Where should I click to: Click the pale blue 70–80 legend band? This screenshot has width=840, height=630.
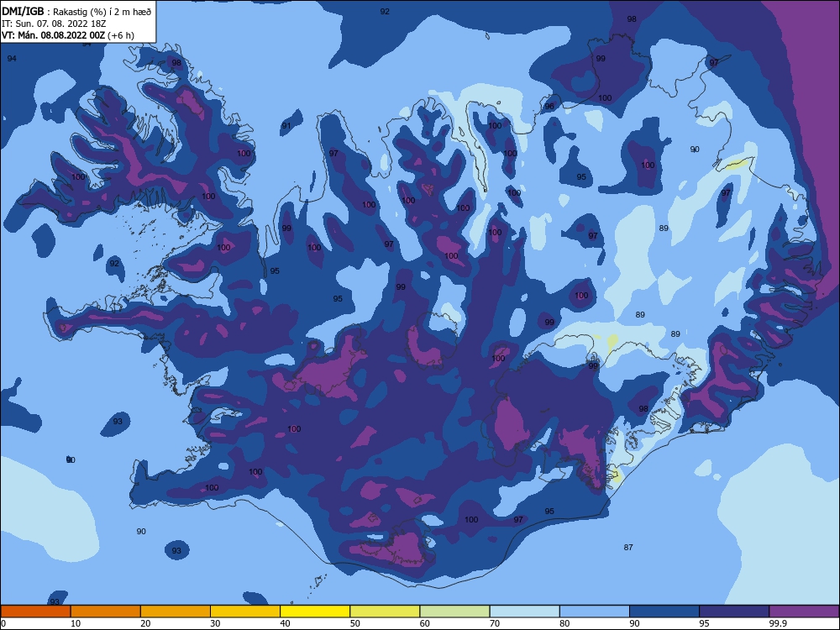coord(524,612)
